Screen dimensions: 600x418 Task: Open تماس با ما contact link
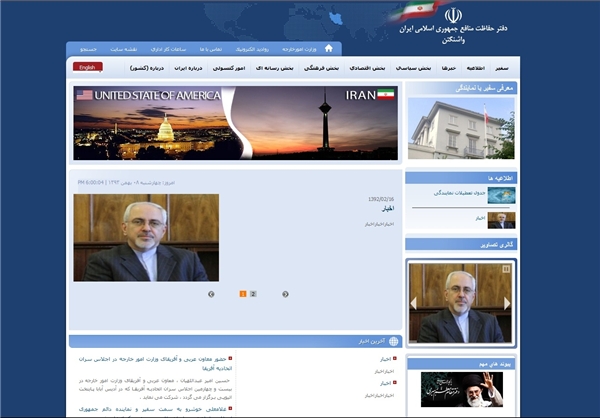(x=211, y=49)
